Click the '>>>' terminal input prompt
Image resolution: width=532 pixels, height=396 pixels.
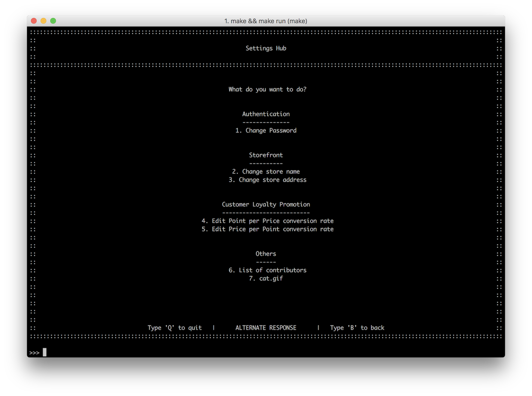[x=34, y=353]
